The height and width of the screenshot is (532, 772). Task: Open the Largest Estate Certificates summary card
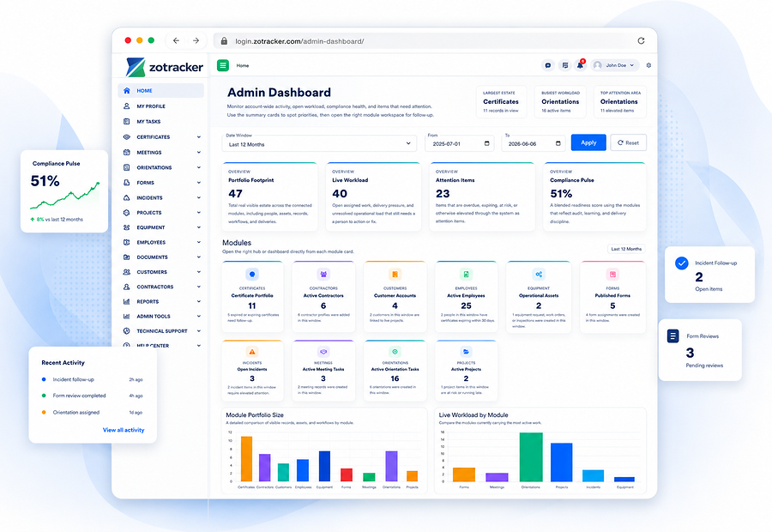click(x=501, y=102)
